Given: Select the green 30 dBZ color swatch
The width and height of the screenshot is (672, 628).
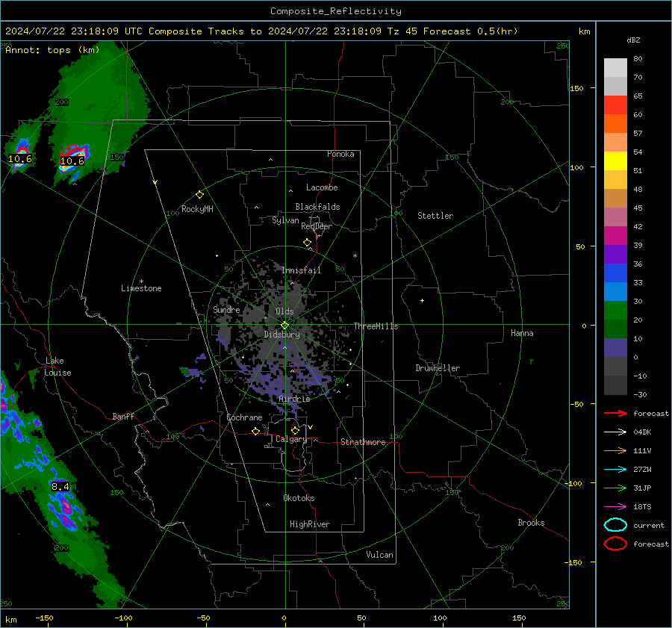Looking at the screenshot, I should (615, 311).
